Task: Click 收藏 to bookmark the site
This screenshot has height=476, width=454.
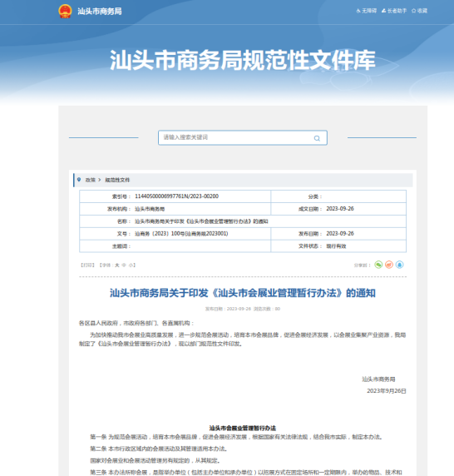Action: point(419,11)
